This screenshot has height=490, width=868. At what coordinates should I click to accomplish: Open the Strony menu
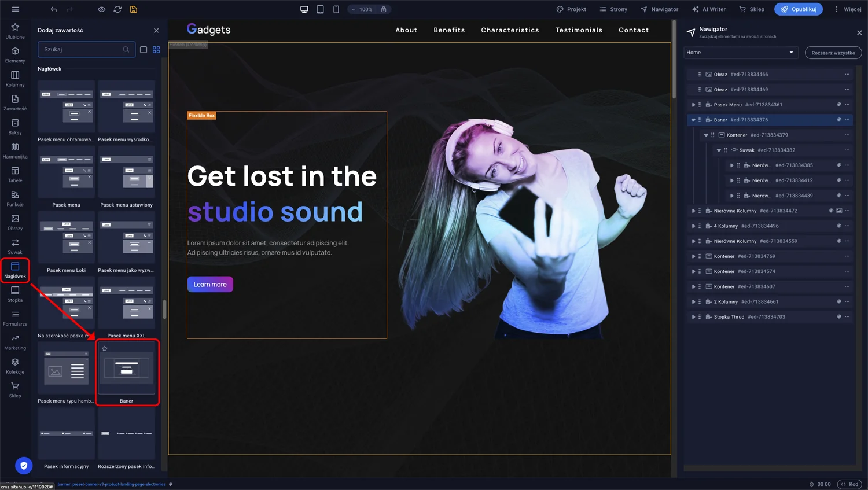613,9
